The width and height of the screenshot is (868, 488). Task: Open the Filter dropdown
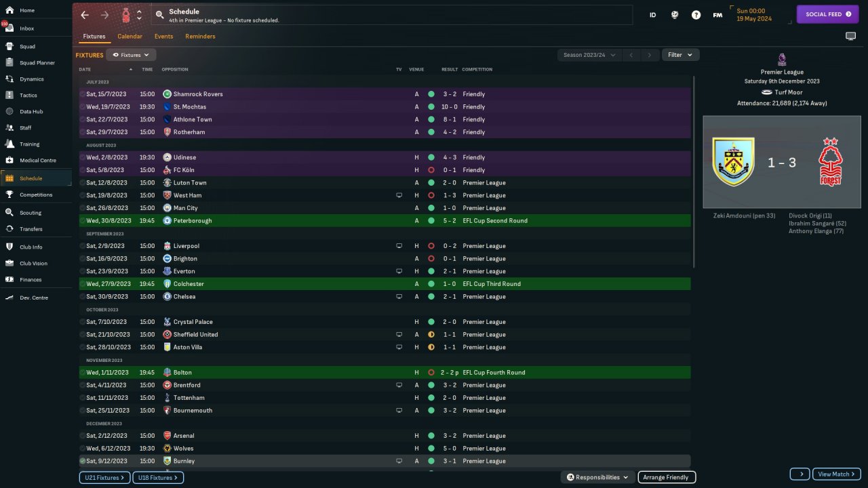coord(680,55)
